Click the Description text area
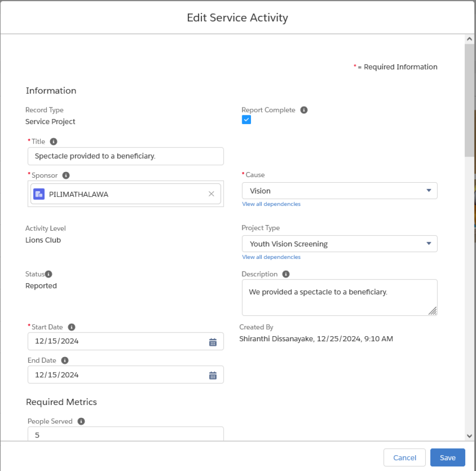476x471 pixels. [x=339, y=298]
